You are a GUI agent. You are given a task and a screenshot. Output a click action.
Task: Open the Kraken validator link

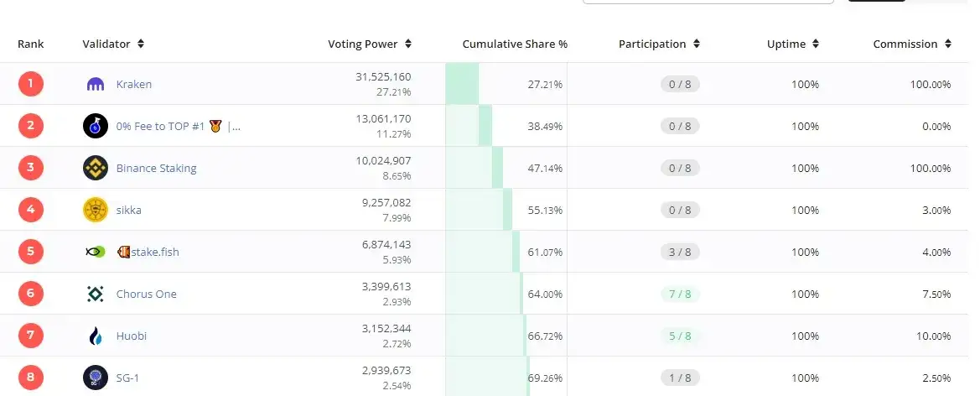(x=134, y=84)
